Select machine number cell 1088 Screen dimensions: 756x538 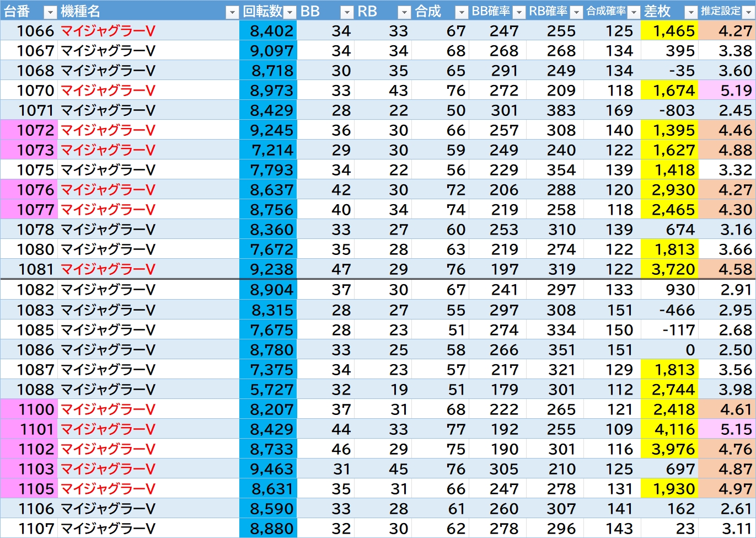click(29, 390)
